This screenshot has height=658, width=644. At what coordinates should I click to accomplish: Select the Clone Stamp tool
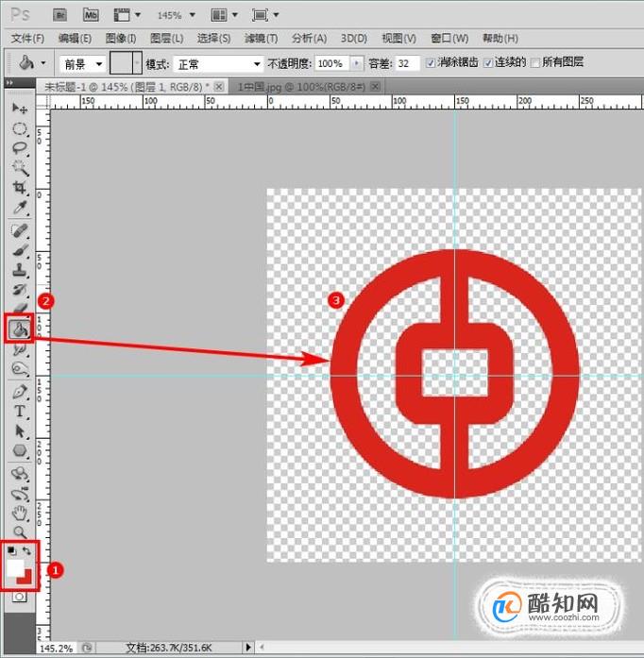(x=19, y=270)
